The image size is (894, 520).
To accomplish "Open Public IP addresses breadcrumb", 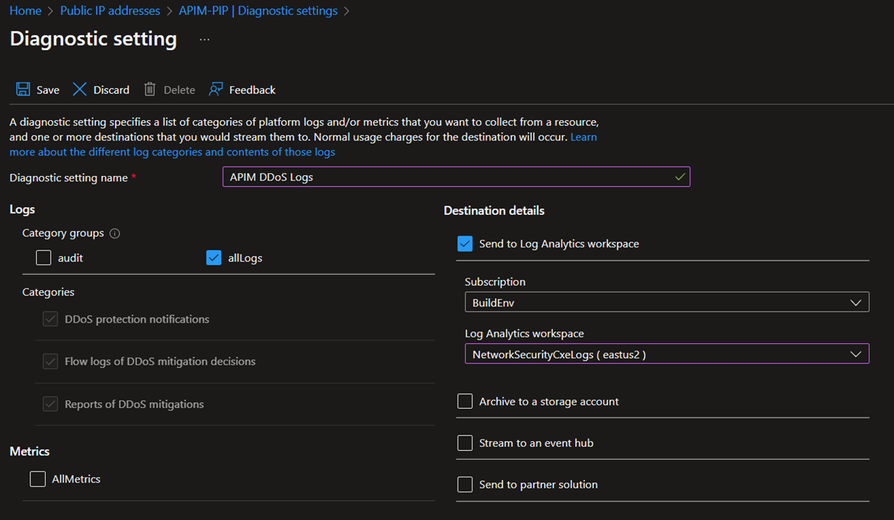I will (x=110, y=11).
